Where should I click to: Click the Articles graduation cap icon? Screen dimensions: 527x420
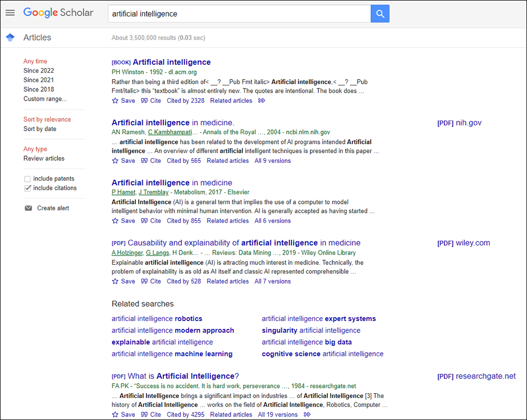tap(10, 37)
